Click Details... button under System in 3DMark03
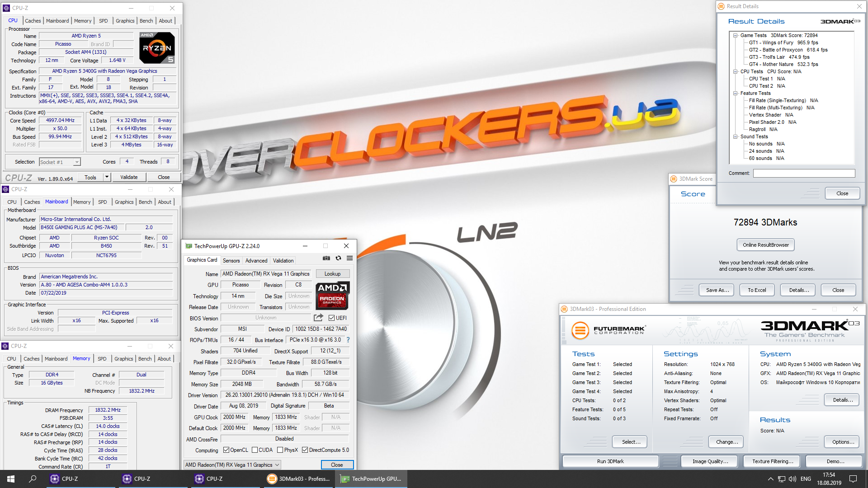This screenshot has height=488, width=868. (842, 400)
